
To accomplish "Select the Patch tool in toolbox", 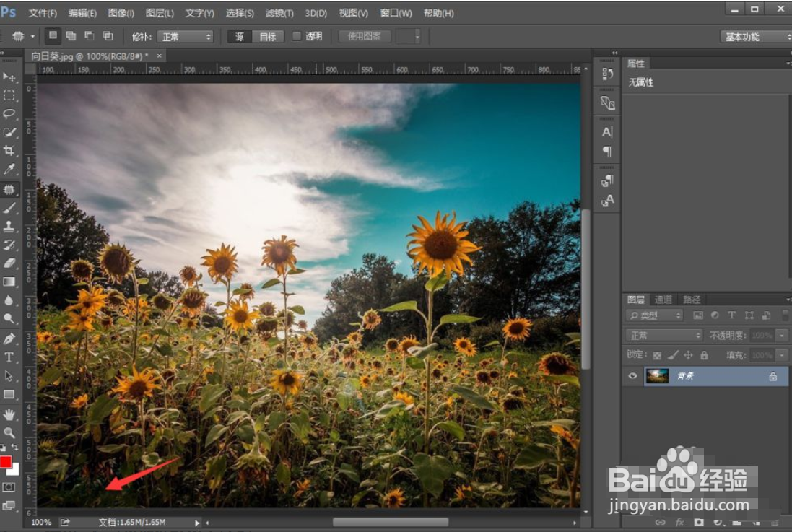I will pyautogui.click(x=9, y=189).
